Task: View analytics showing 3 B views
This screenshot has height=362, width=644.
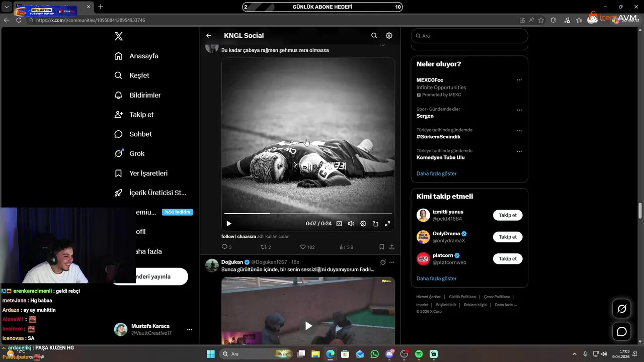Action: click(347, 247)
